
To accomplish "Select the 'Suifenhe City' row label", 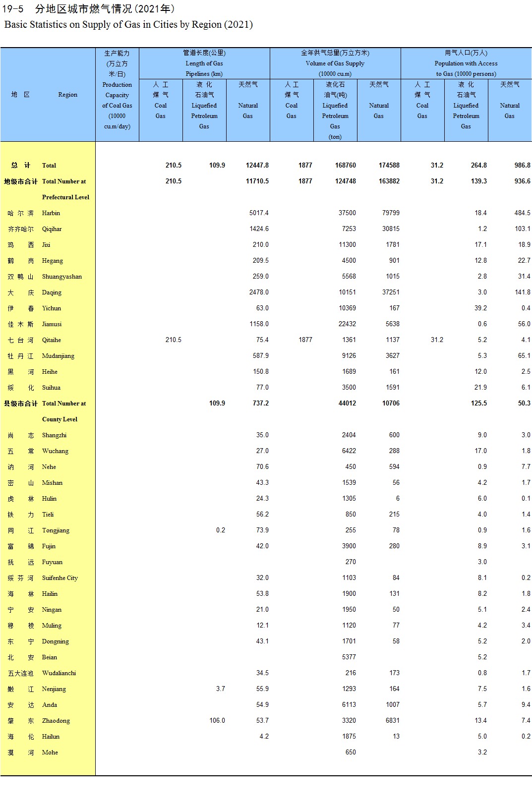I will [x=60, y=578].
